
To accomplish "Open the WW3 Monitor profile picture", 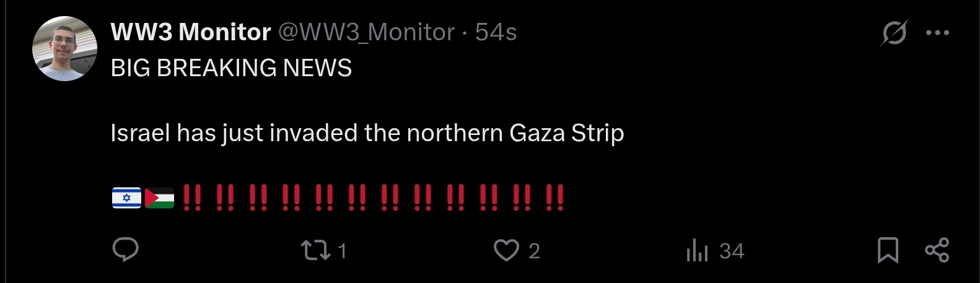I will (x=65, y=49).
